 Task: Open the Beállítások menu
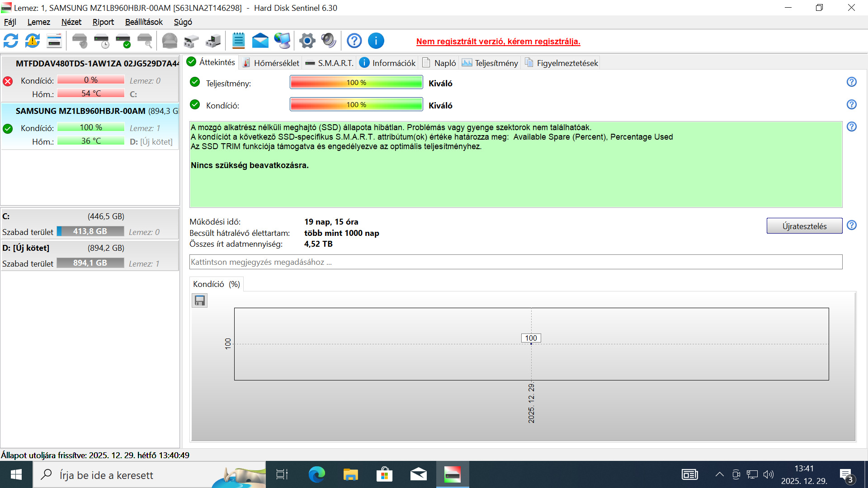[x=144, y=22]
